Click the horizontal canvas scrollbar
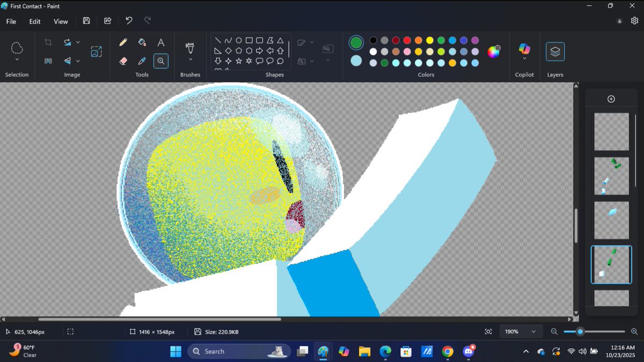644x362 pixels. (x=160, y=319)
